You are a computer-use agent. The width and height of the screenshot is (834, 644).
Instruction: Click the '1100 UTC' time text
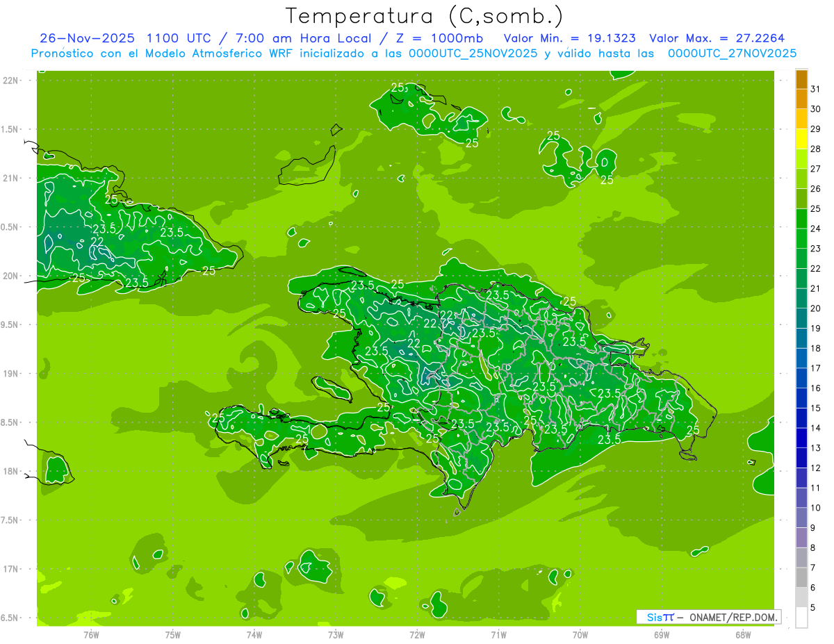(x=179, y=38)
